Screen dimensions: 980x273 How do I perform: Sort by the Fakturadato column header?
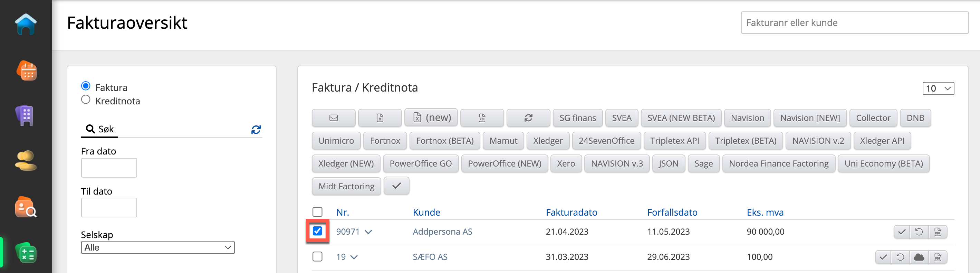pyautogui.click(x=571, y=213)
